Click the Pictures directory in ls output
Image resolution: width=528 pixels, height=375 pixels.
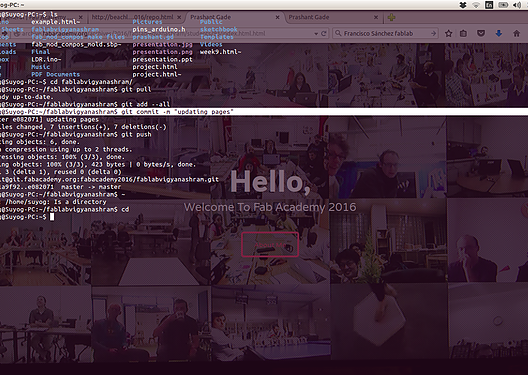click(x=147, y=22)
